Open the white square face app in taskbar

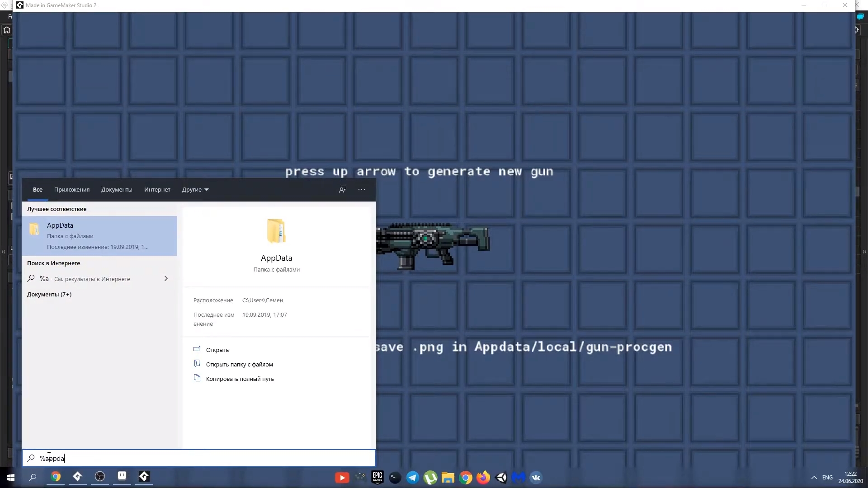point(122,476)
